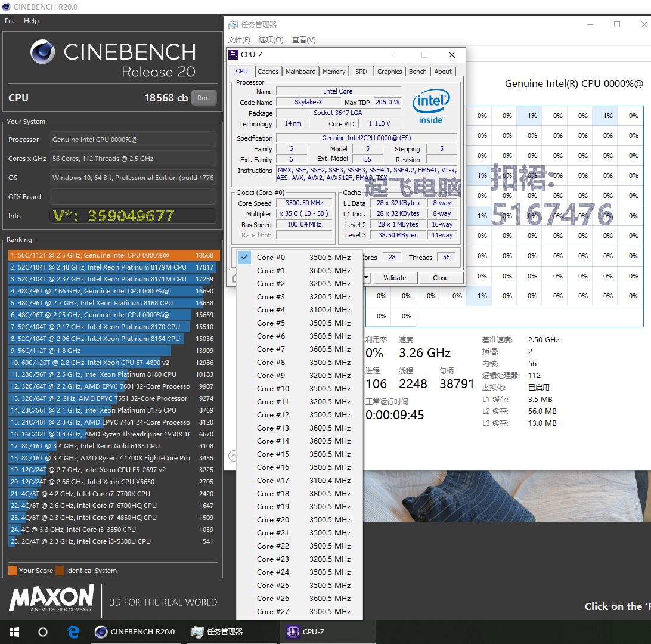Open Task Manager 选项(O) menu
This screenshot has height=644, width=651.
[271, 39]
